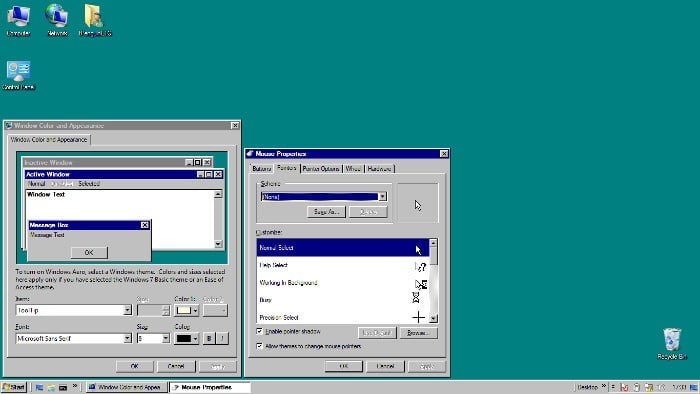Select the Recycle Bin icon

click(672, 343)
